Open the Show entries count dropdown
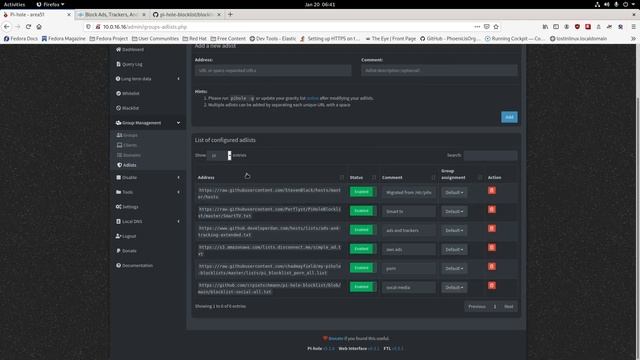640x360 pixels. 219,155
